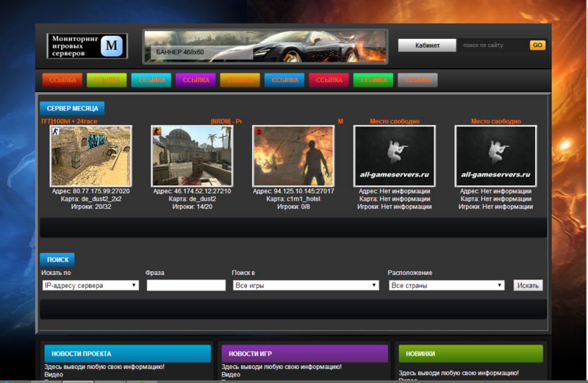Click the Игроки: 0/8 text
This screenshot has width=588, height=383.
[293, 207]
